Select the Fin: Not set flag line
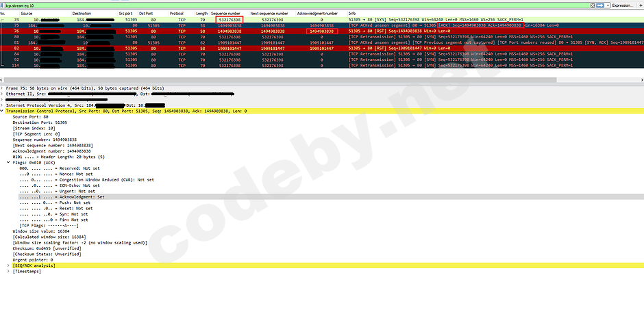644x312 pixels. (53, 220)
